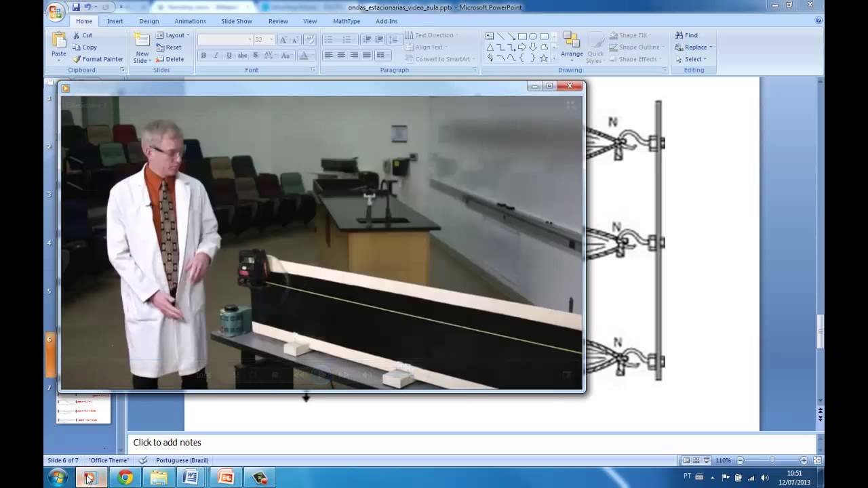The height and width of the screenshot is (488, 868).
Task: Click the zoom out minus button
Action: pyautogui.click(x=740, y=460)
